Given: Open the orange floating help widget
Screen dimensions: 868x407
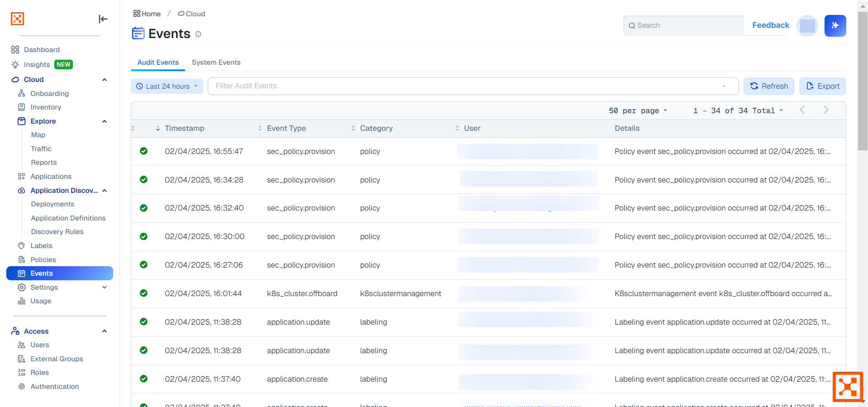Looking at the screenshot, I should pyautogui.click(x=848, y=387).
